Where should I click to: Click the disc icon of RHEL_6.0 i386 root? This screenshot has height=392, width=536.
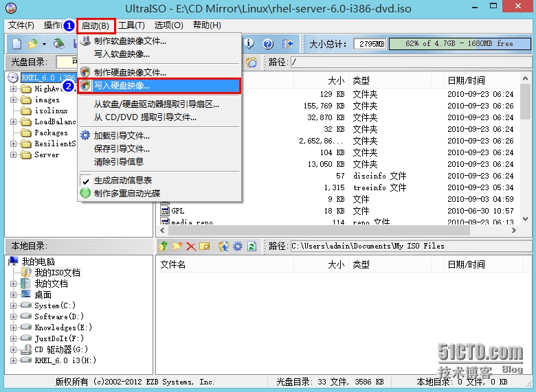tap(13, 78)
